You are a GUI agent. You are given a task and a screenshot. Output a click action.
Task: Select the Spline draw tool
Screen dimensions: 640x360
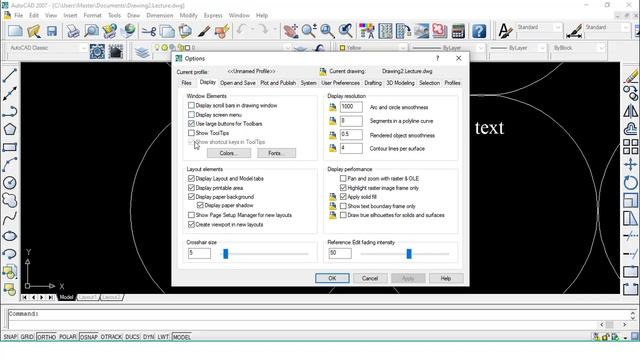pyautogui.click(x=9, y=218)
